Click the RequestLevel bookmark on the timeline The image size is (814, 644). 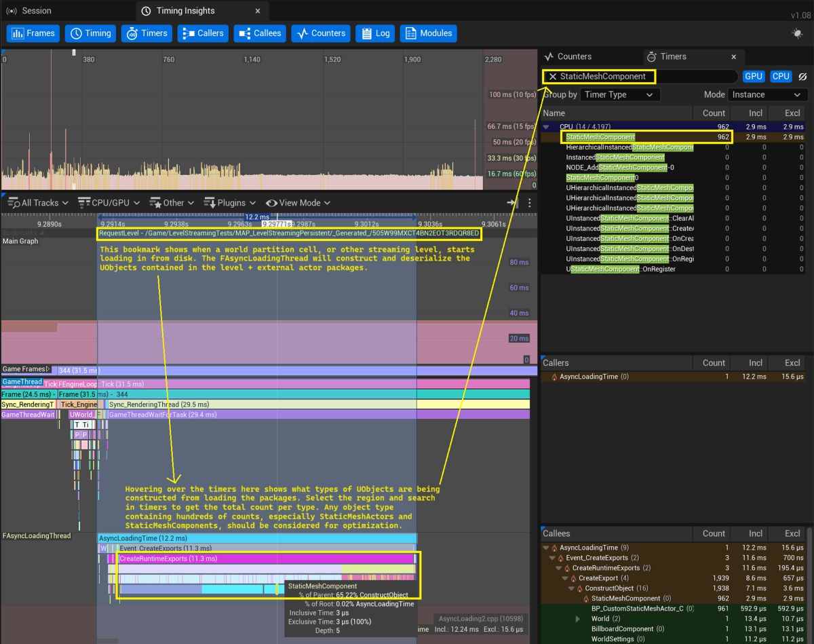click(x=289, y=233)
